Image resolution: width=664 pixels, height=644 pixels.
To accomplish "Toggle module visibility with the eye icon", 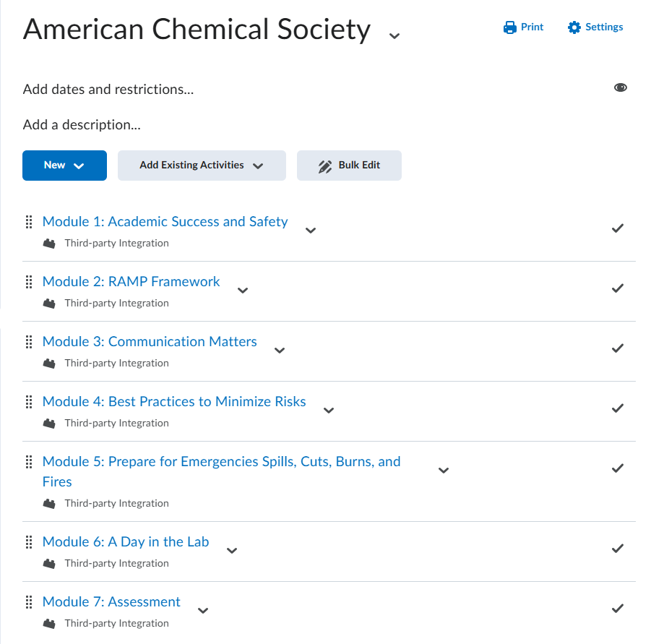I will click(621, 87).
